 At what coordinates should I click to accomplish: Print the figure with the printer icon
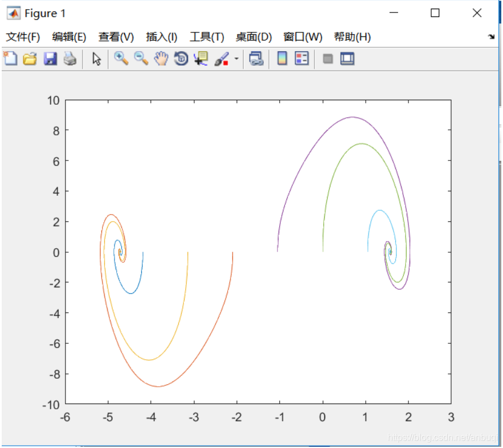point(70,59)
